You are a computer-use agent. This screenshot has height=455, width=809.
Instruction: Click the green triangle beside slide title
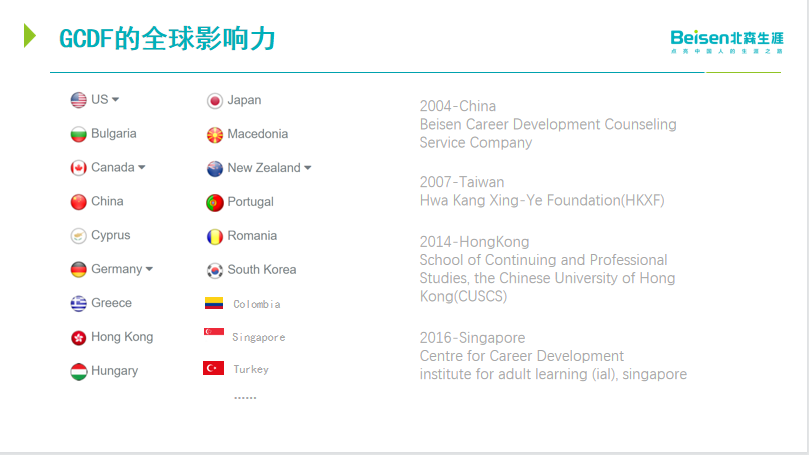coord(30,36)
